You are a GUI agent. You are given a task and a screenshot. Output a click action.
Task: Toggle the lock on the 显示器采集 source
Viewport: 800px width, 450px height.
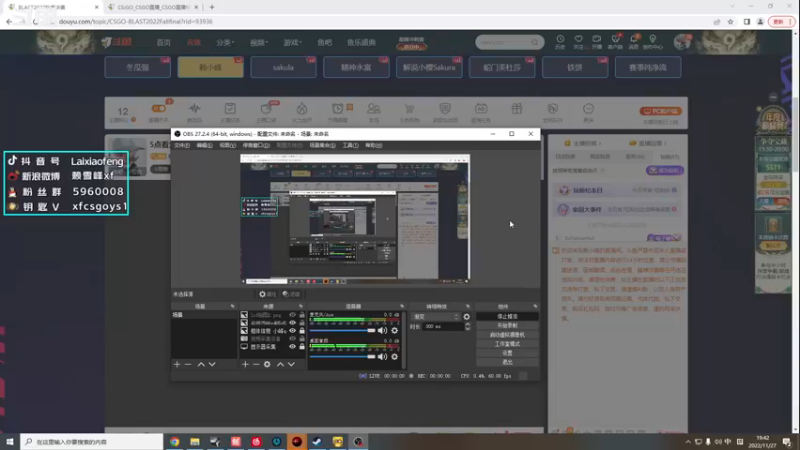(302, 346)
